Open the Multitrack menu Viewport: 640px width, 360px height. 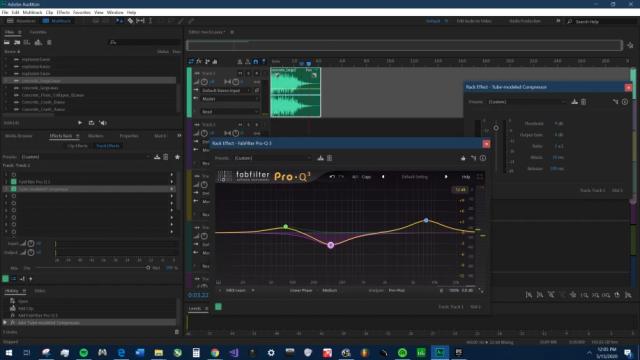tap(32, 13)
